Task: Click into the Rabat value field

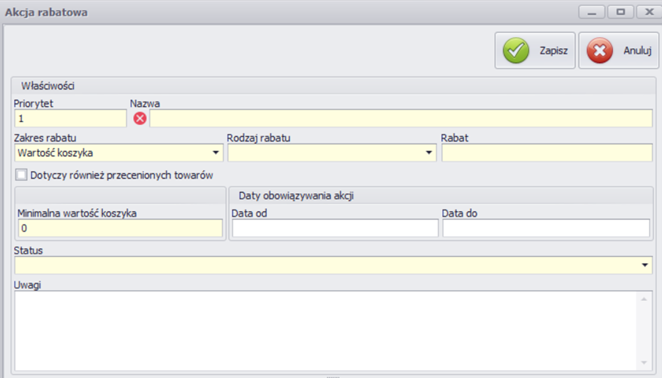Action: (547, 153)
